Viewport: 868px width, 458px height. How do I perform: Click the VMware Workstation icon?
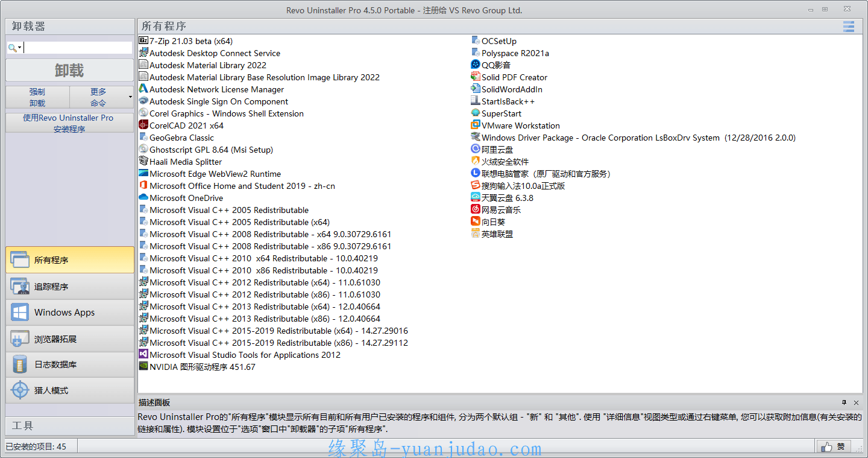tap(476, 125)
